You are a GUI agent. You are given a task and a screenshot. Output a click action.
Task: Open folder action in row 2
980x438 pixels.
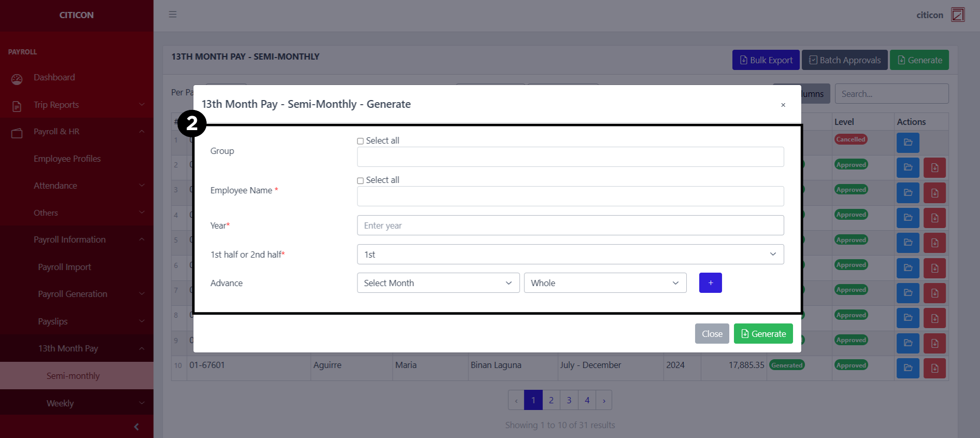[908, 167]
